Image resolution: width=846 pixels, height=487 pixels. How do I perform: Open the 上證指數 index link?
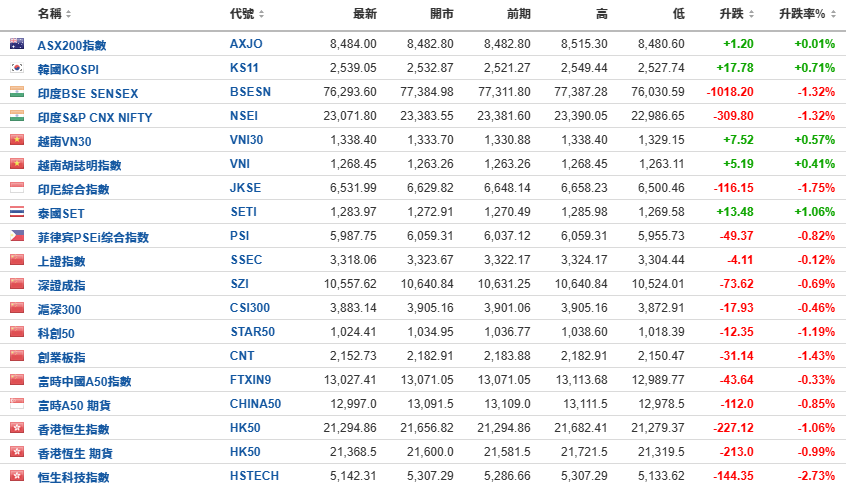tap(62, 262)
